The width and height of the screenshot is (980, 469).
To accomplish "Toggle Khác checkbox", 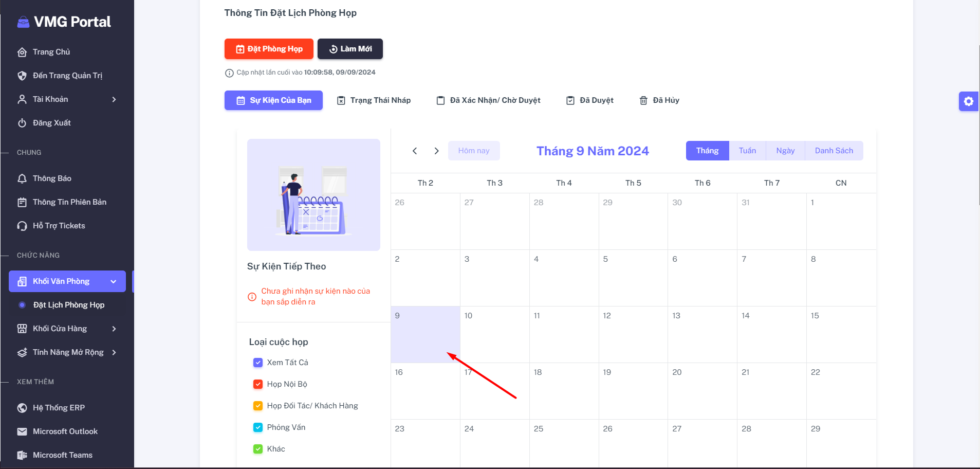I will click(258, 449).
